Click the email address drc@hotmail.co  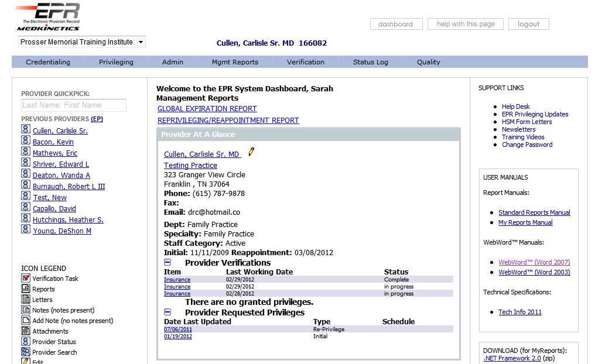(214, 212)
